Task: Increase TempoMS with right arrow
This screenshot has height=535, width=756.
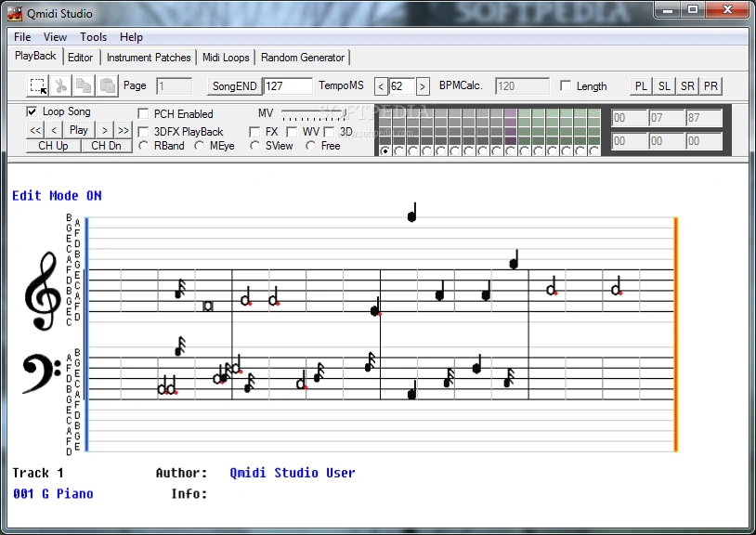Action: (x=423, y=86)
